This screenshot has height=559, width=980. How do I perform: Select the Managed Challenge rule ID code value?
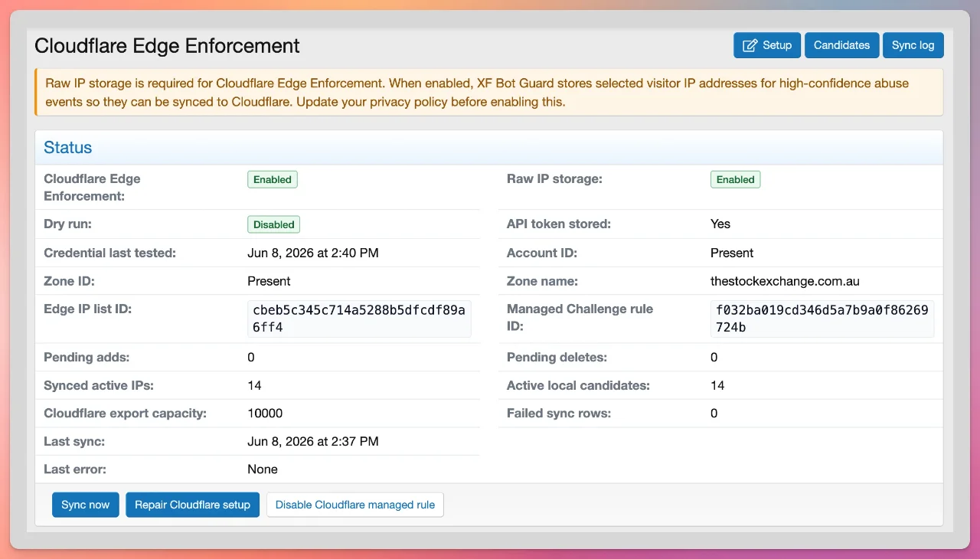coord(822,319)
